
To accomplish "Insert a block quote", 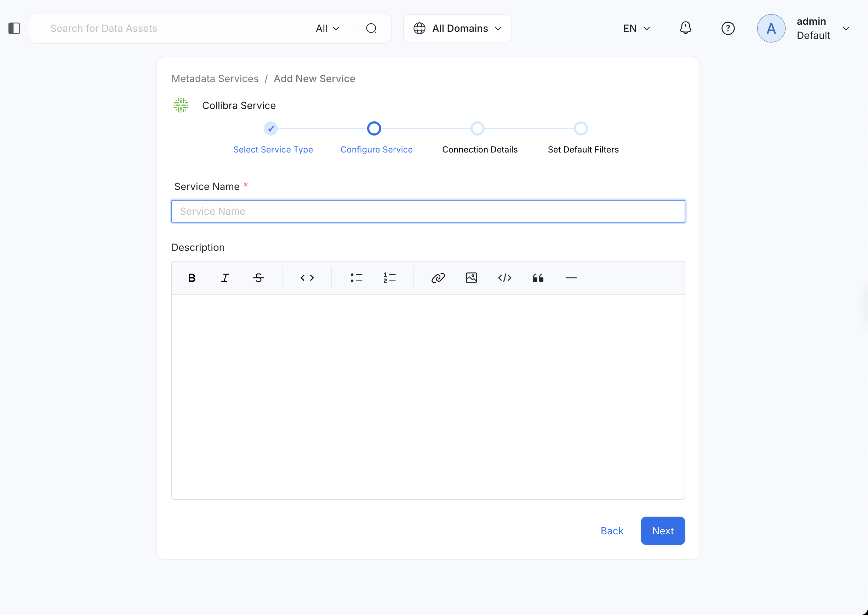I will click(x=538, y=278).
